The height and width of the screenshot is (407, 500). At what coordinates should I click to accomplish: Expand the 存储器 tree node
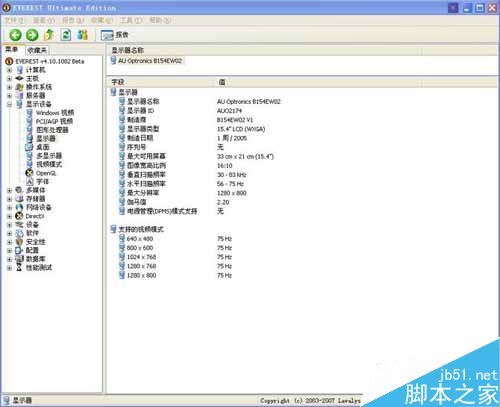click(x=9, y=199)
